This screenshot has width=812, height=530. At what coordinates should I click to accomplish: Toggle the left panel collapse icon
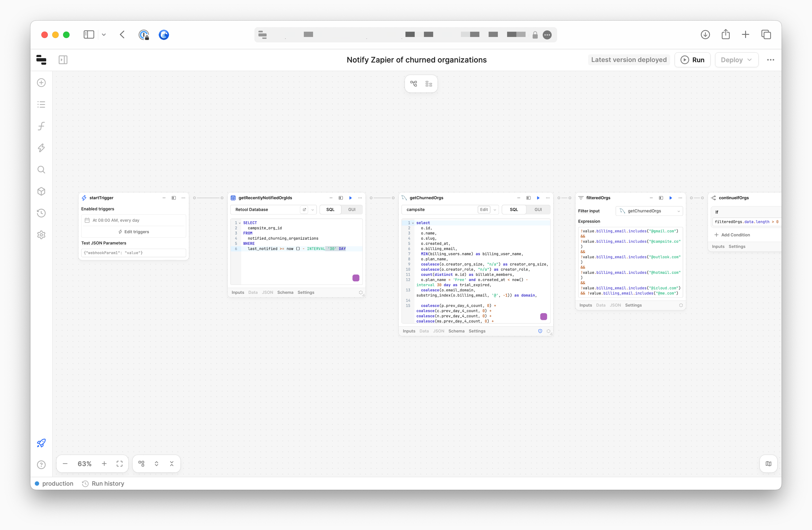tap(63, 60)
